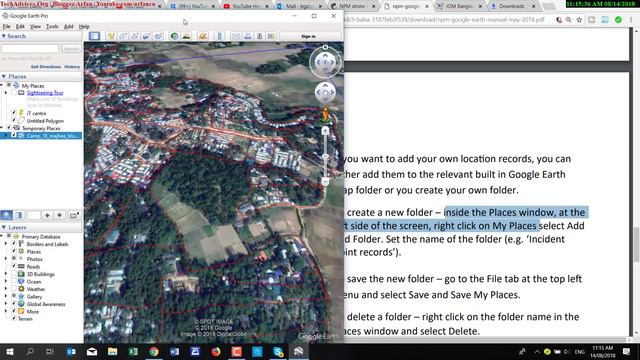Click the Print toolbar icon
The image size is (640, 360).
(x=248, y=36)
